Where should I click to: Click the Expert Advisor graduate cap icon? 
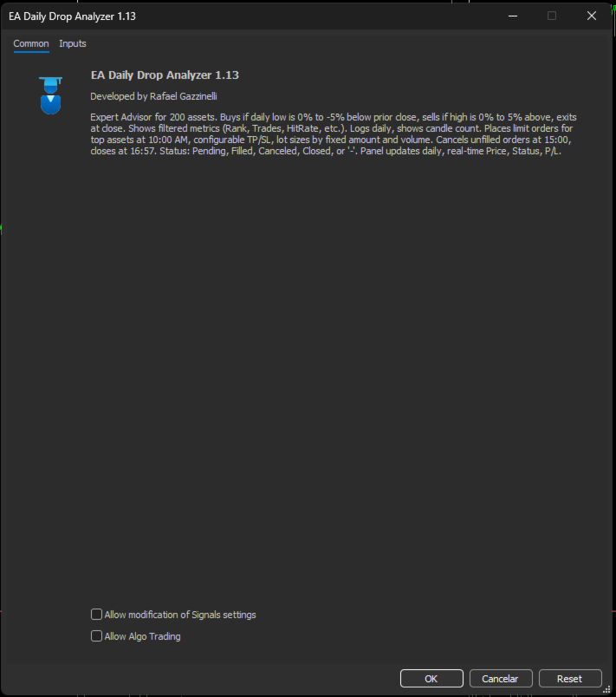[x=50, y=95]
